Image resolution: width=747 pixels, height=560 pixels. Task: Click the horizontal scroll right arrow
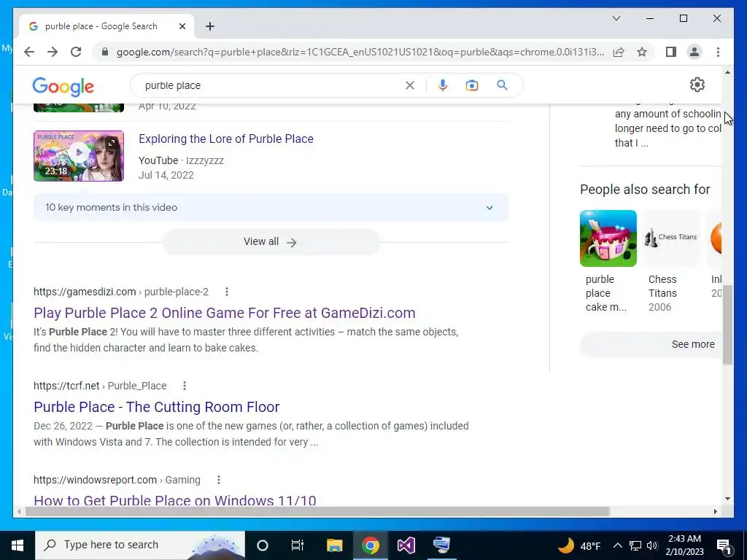715,511
